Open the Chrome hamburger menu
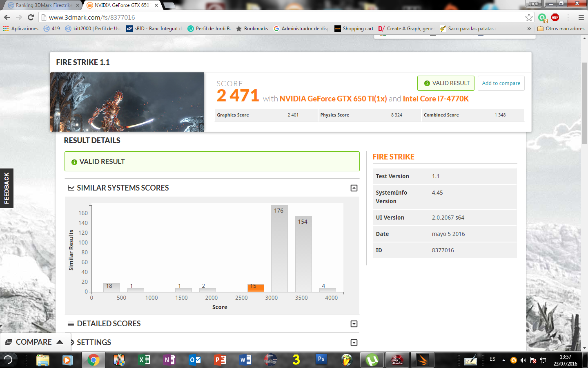588x368 pixels. (x=581, y=17)
